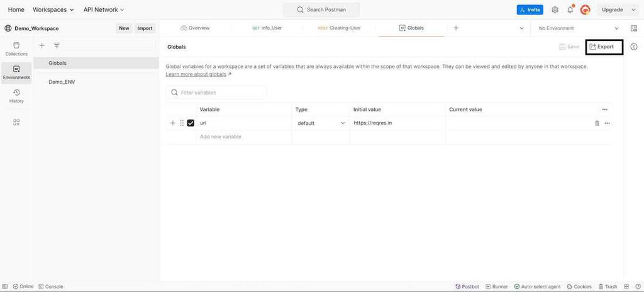Open the info icon on the right sidebar

click(x=634, y=47)
